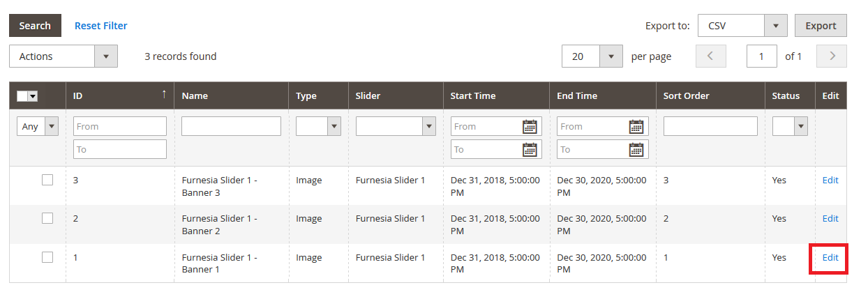Viewport: 868px width, 299px height.
Task: Open End Time To calendar picker
Action: [636, 149]
